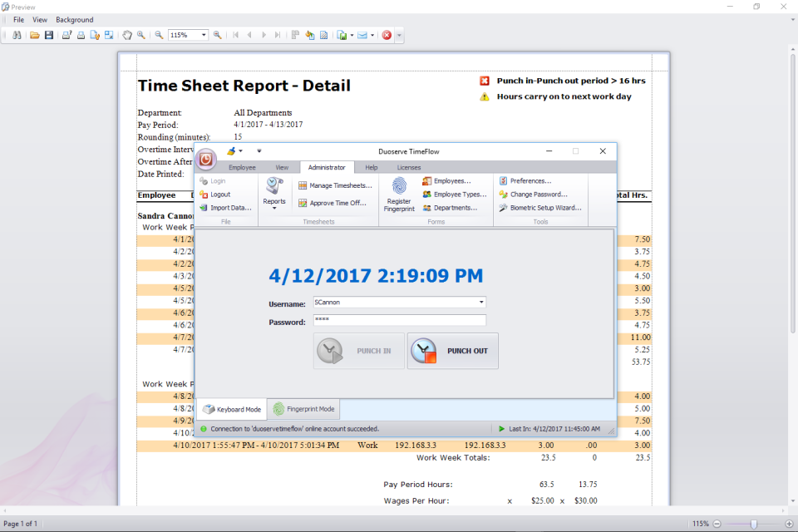798x532 pixels.
Task: Open the customize quick access toolbar arrow
Action: click(x=259, y=151)
